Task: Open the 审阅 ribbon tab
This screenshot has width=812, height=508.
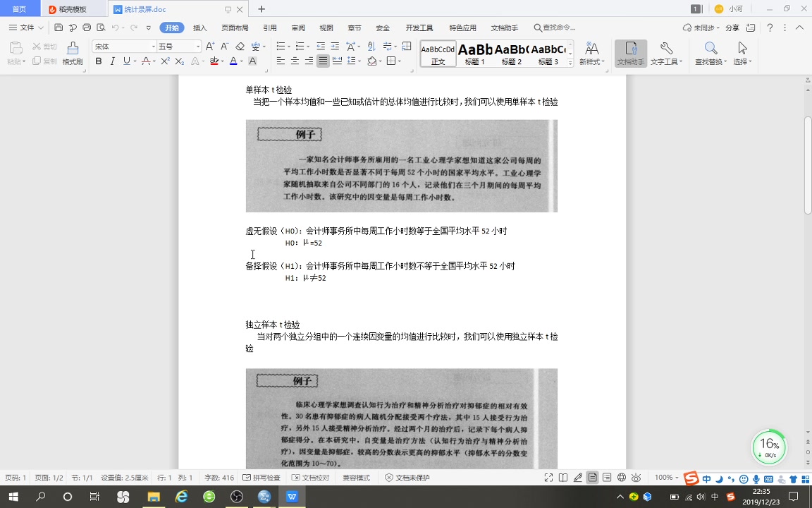Action: [x=297, y=28]
